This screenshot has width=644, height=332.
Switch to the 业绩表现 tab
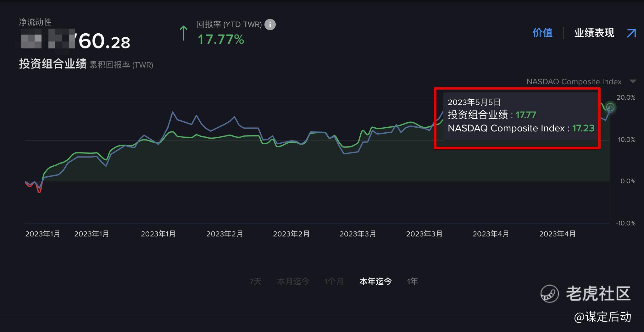pos(594,33)
